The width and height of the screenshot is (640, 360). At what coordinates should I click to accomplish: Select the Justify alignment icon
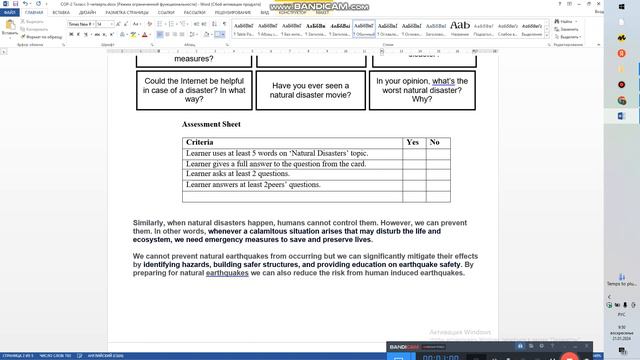[182, 35]
